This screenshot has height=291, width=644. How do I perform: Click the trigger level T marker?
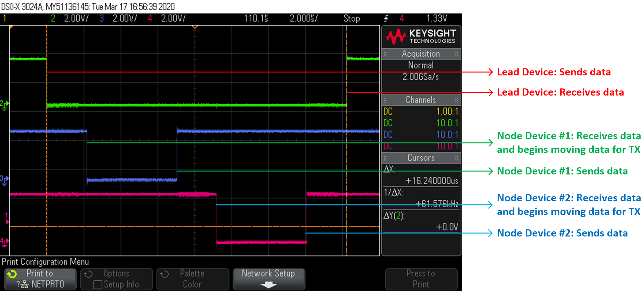point(6,218)
